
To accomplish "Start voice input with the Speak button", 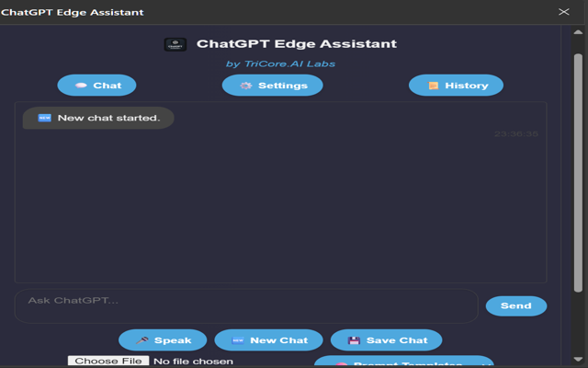I will pos(163,339).
